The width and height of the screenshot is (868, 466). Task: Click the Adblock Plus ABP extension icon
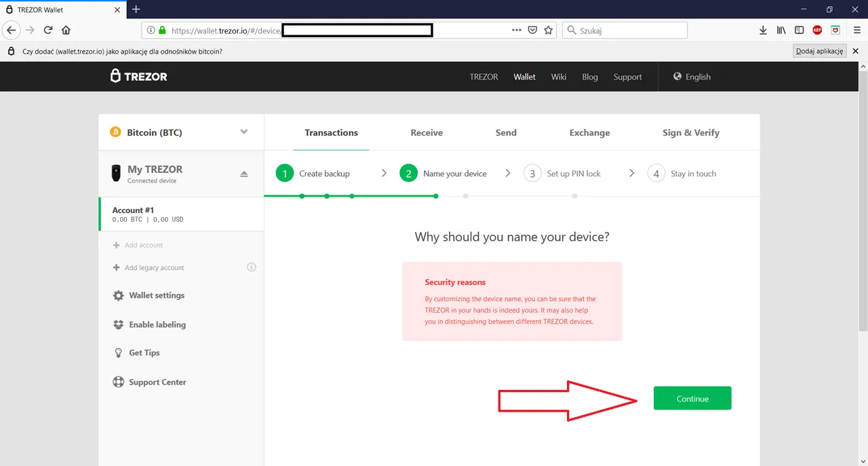click(x=818, y=30)
